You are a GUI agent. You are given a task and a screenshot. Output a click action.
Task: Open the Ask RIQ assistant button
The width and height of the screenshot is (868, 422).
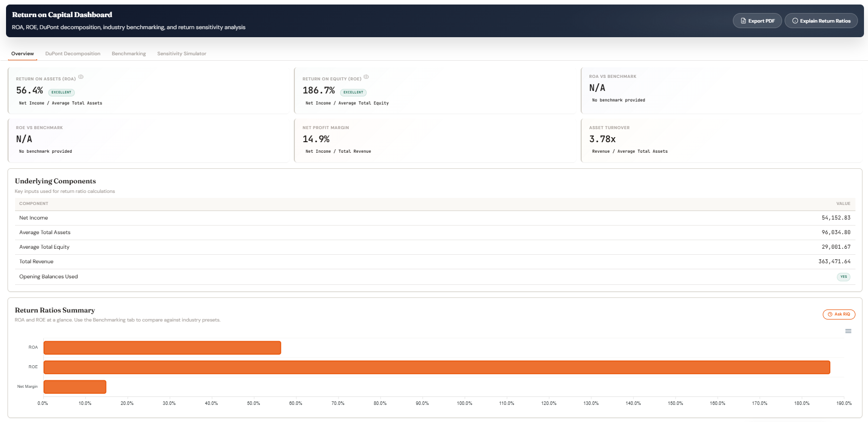tap(838, 314)
